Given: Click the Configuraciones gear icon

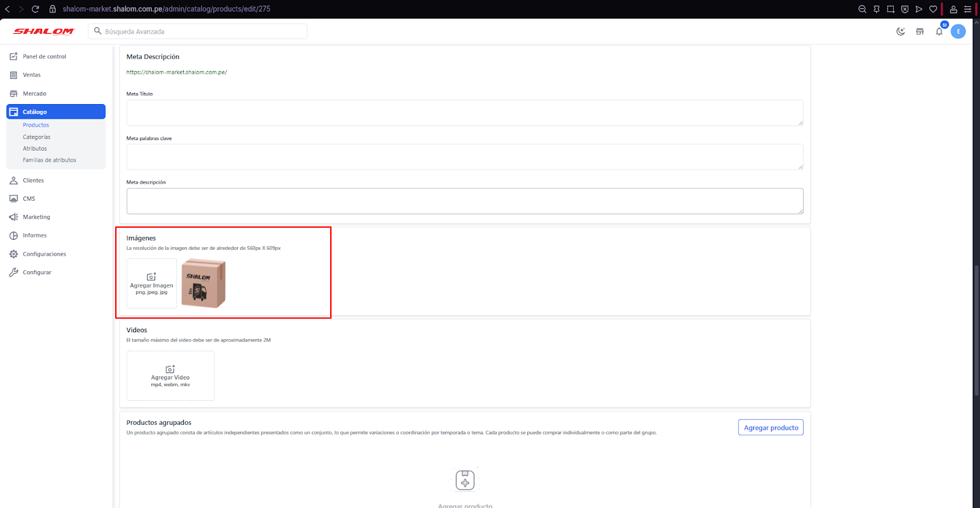Looking at the screenshot, I should (x=13, y=254).
